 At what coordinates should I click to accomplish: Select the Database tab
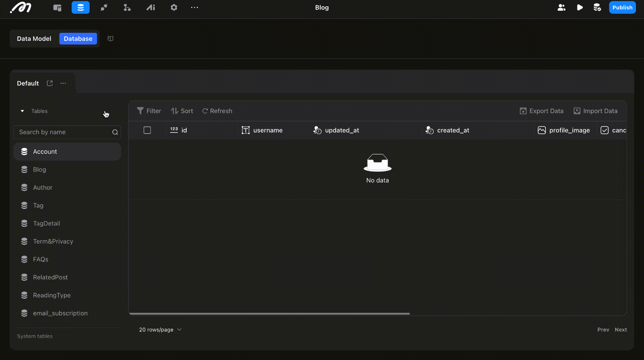pos(78,38)
